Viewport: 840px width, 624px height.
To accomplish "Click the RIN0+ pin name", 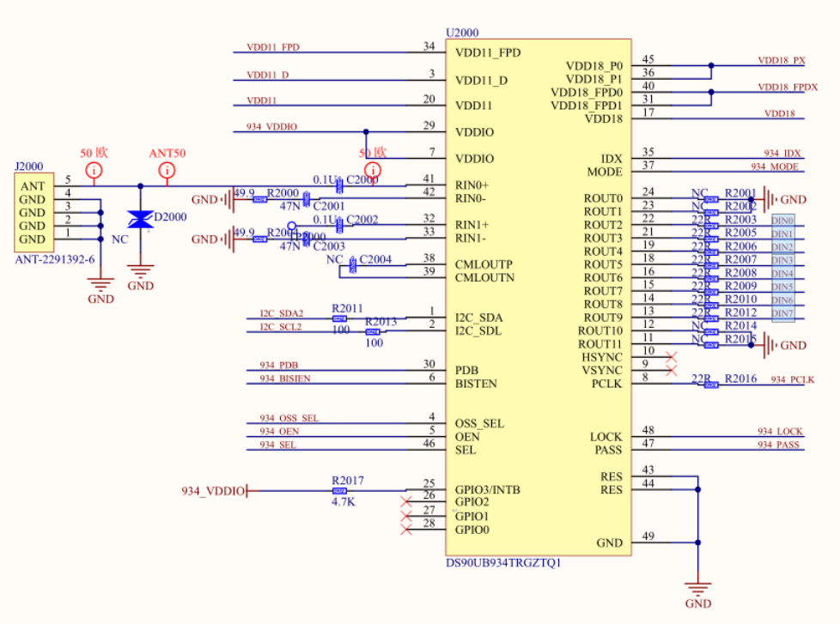I will tap(472, 185).
